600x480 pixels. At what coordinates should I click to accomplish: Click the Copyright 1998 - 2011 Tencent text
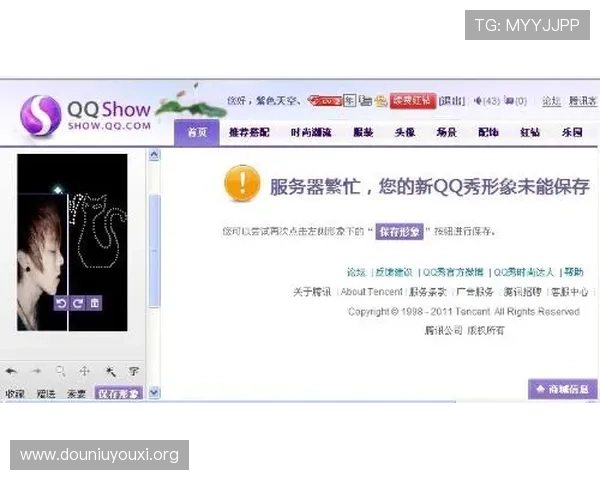tap(464, 312)
